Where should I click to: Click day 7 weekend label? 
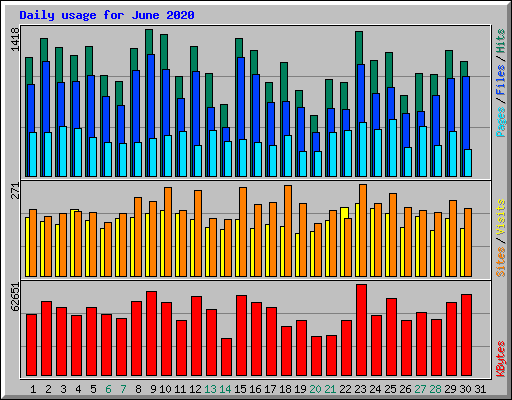pos(123,389)
